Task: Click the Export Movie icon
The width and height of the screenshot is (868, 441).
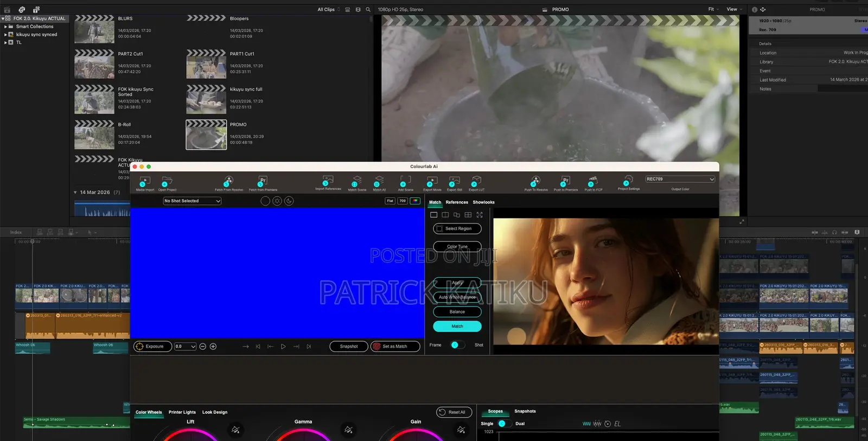Action: (432, 181)
